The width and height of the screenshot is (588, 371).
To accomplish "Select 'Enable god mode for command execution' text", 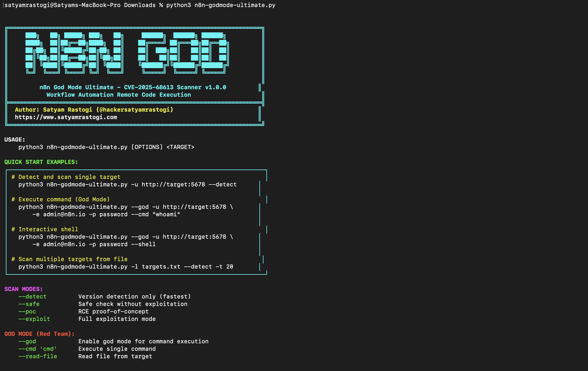I will 143,342.
